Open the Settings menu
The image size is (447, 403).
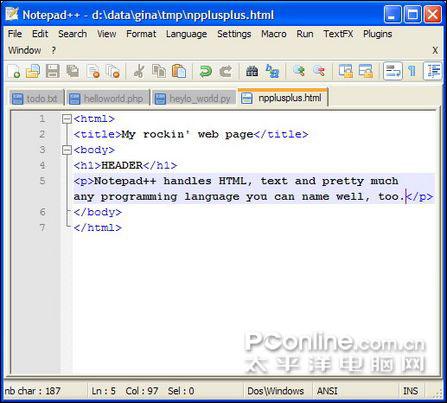[x=234, y=34]
